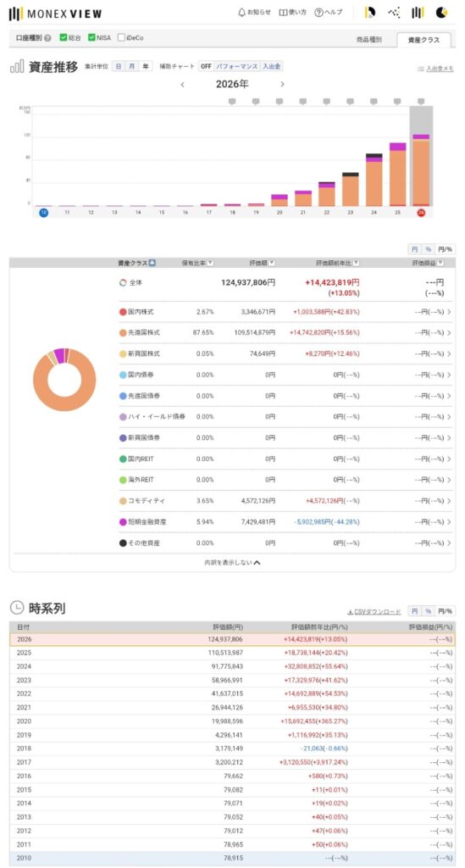The image size is (465, 868).
Task: Expand the 国内株式 row chevron
Action: pyautogui.click(x=449, y=312)
